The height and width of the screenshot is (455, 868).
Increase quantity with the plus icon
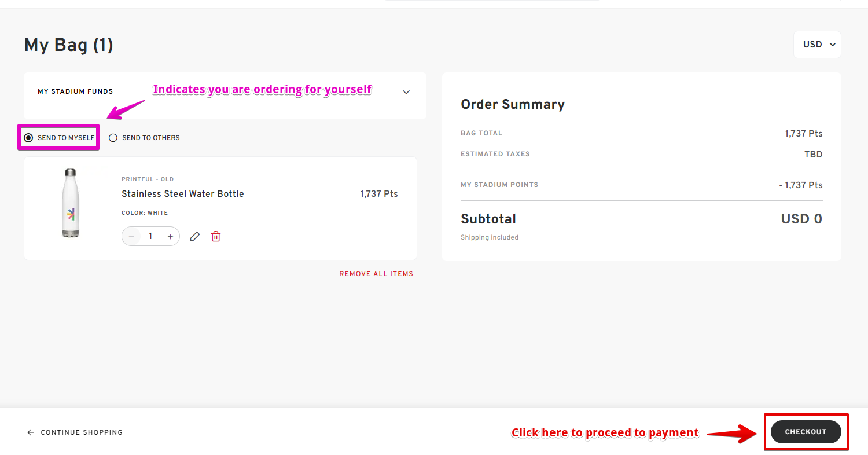170,236
